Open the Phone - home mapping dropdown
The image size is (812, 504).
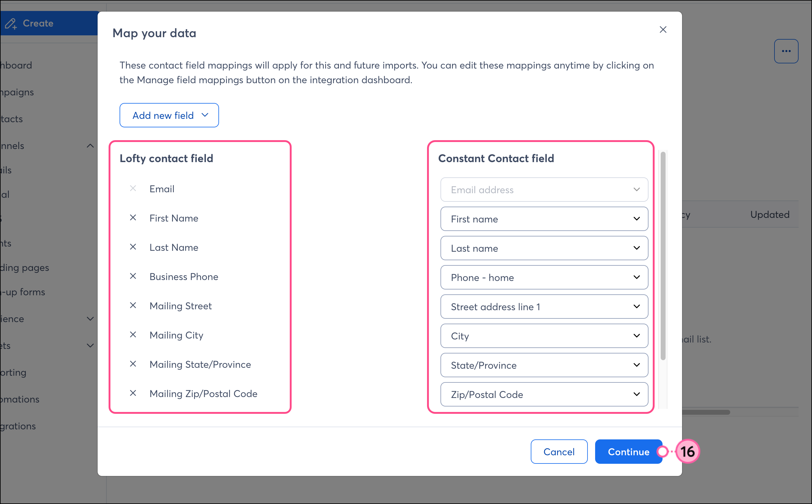point(544,277)
